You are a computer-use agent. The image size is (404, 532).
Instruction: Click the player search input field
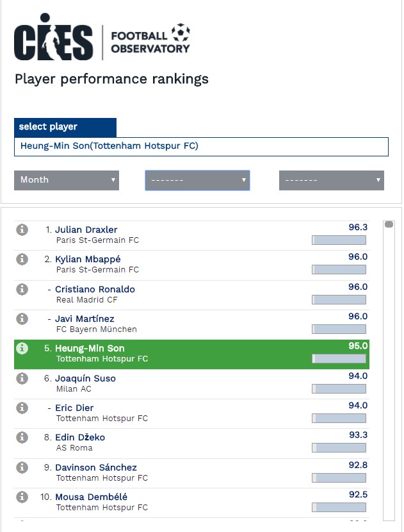pos(201,147)
